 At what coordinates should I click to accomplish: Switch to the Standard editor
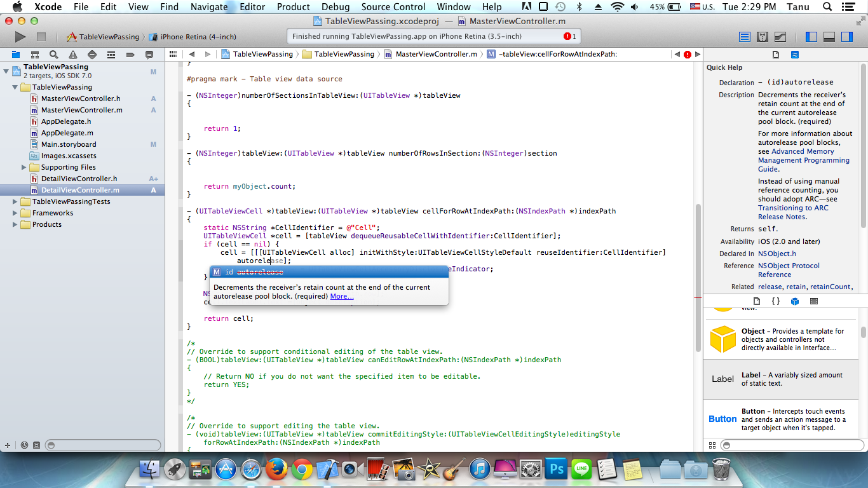(x=745, y=37)
